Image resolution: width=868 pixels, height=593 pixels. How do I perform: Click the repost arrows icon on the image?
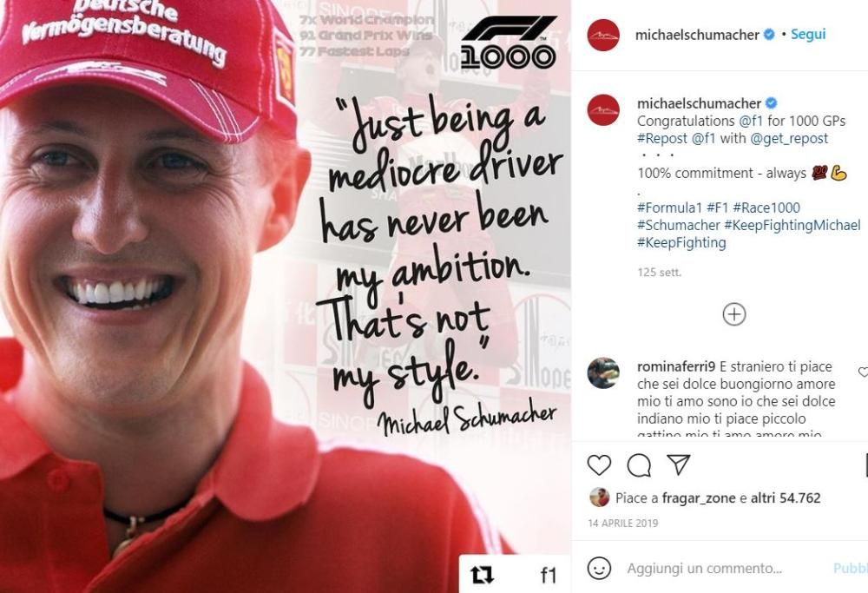(482, 576)
